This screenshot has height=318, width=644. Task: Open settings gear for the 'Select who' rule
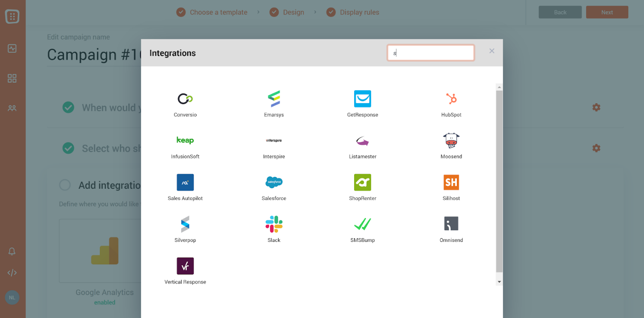pyautogui.click(x=596, y=148)
